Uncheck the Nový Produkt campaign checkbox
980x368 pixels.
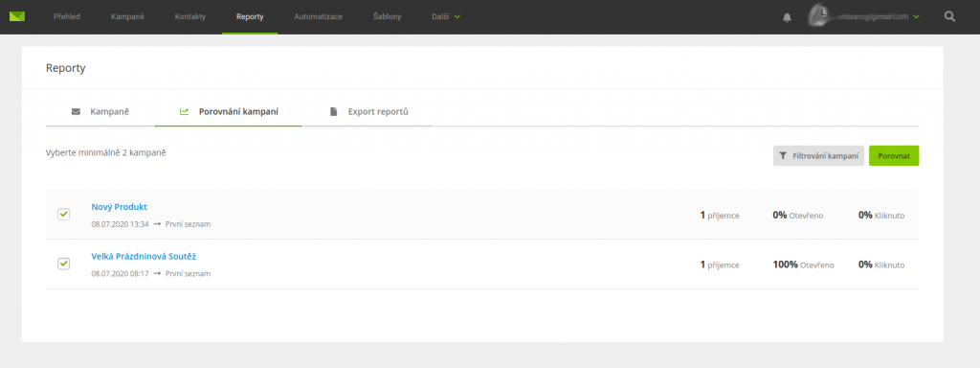tap(64, 214)
